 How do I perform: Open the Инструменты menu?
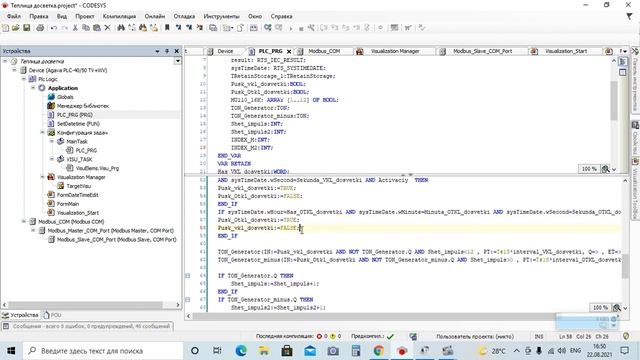click(221, 16)
